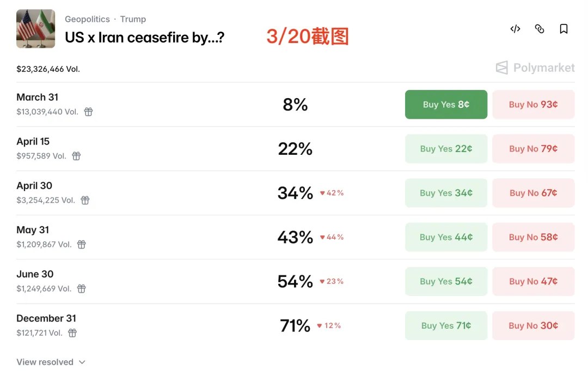Buy No at 67¢ for April 30

point(533,193)
